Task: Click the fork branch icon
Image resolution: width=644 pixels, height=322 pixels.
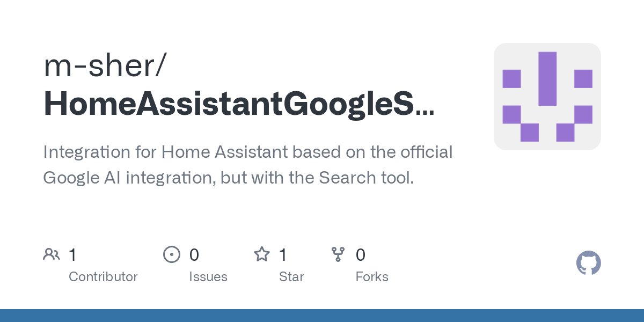Action: point(338,254)
